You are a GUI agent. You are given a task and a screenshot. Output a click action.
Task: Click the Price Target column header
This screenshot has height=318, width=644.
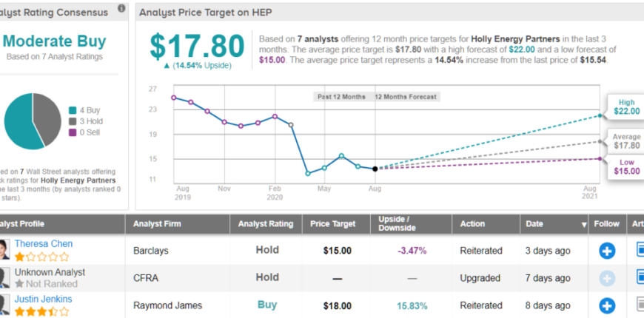pos(332,224)
